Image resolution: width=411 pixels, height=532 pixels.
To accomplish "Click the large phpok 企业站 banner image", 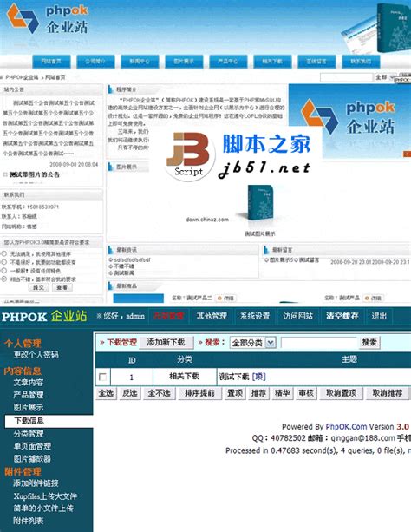I will click(x=349, y=122).
